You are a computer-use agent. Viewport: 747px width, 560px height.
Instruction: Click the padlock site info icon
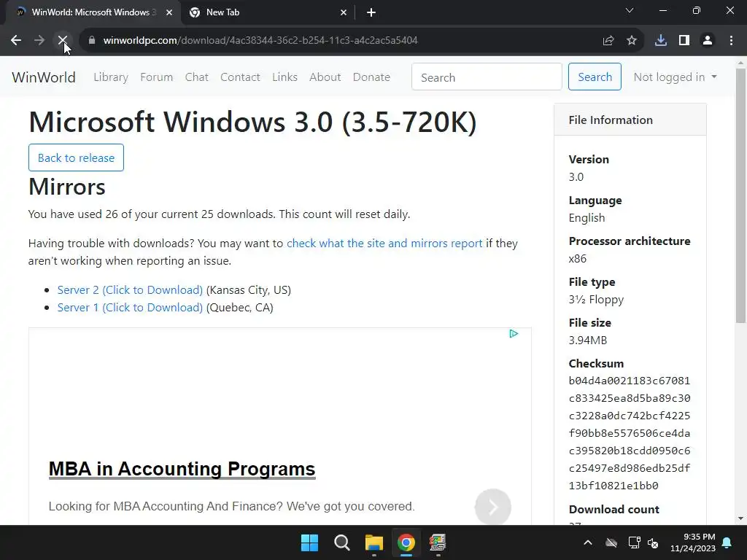coord(92,41)
